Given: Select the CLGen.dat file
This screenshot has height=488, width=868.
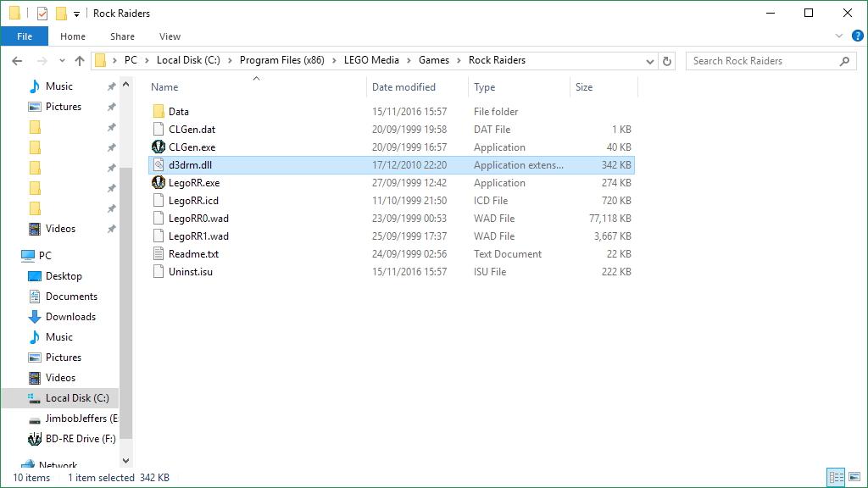Looking at the screenshot, I should [x=392, y=130].
